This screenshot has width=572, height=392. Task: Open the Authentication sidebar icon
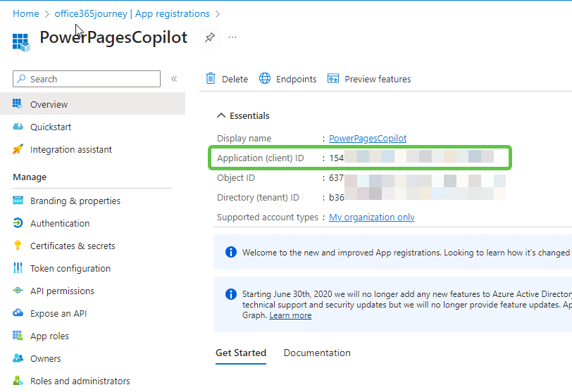pos(18,223)
